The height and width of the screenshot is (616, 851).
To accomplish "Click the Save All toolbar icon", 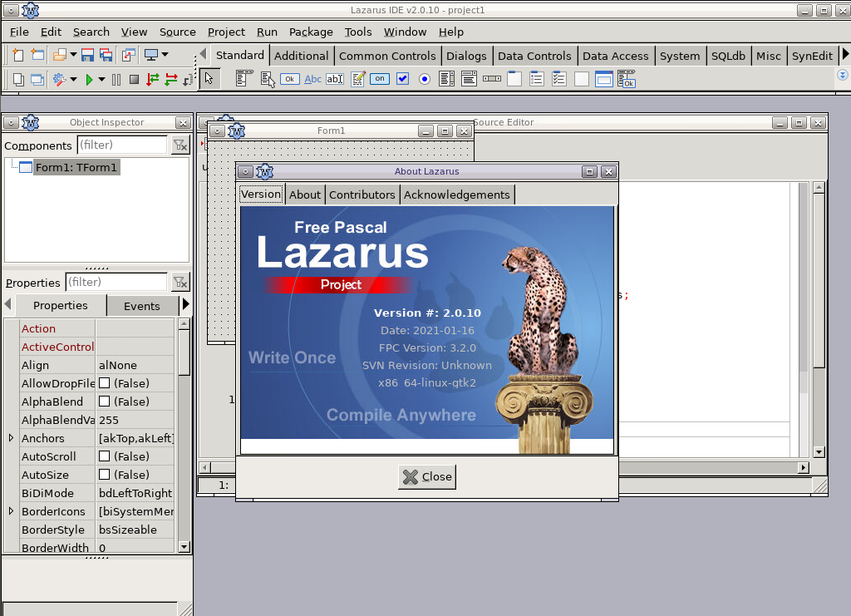I will [x=106, y=55].
